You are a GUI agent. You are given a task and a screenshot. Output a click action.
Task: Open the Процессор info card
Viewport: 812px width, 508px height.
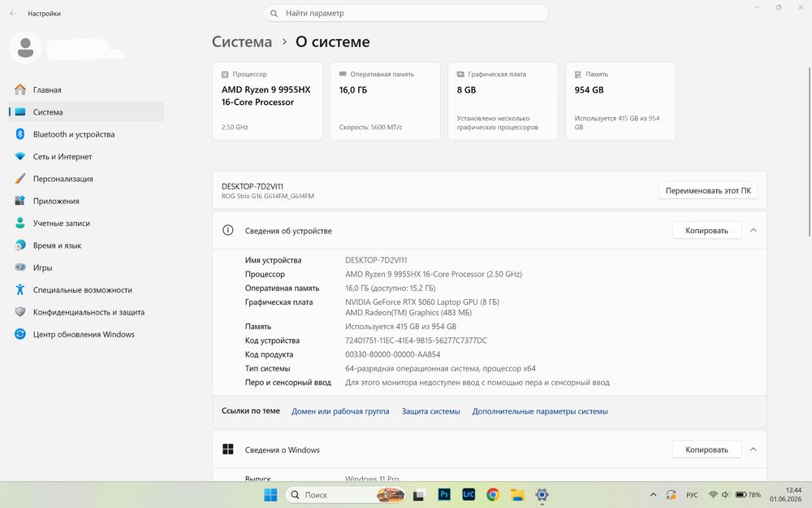click(x=268, y=101)
